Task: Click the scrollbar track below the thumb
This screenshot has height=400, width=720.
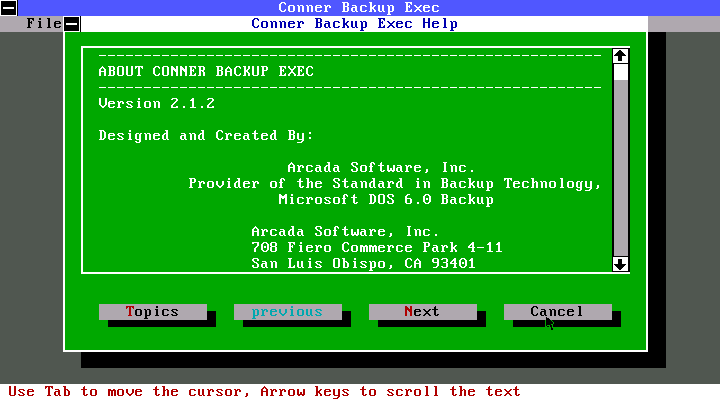Action: tap(620, 169)
